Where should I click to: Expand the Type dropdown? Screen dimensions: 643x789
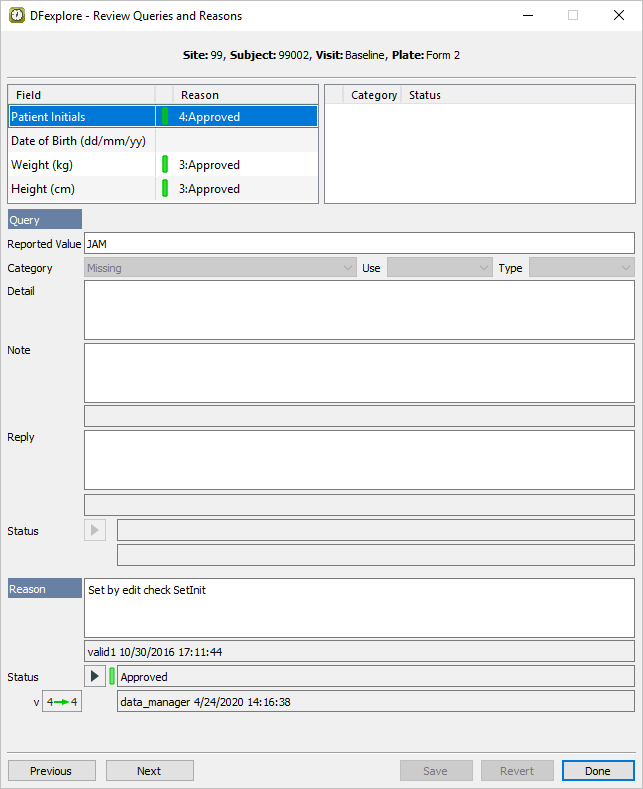point(581,268)
